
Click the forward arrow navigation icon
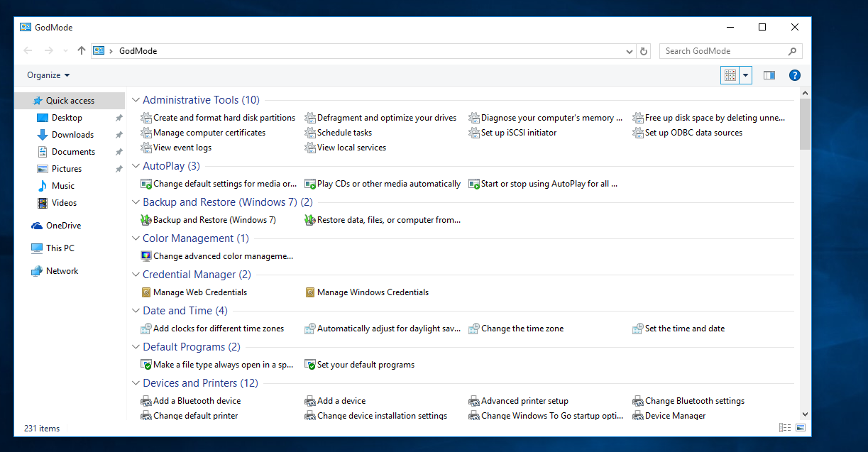tap(49, 50)
